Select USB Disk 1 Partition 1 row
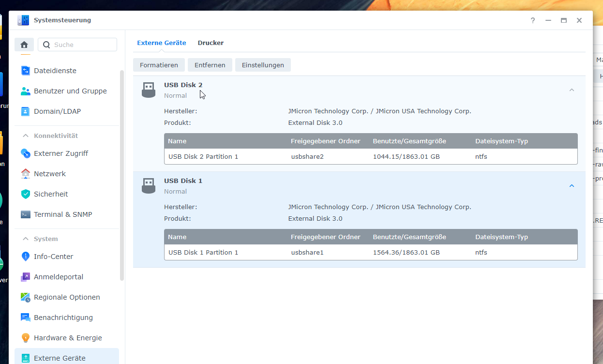Viewport: 603px width, 364px height. coord(371,252)
